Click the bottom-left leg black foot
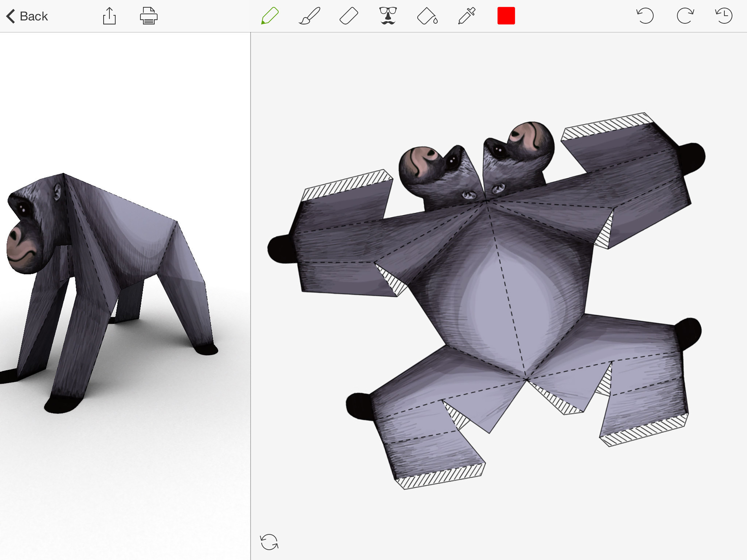 pos(359,406)
